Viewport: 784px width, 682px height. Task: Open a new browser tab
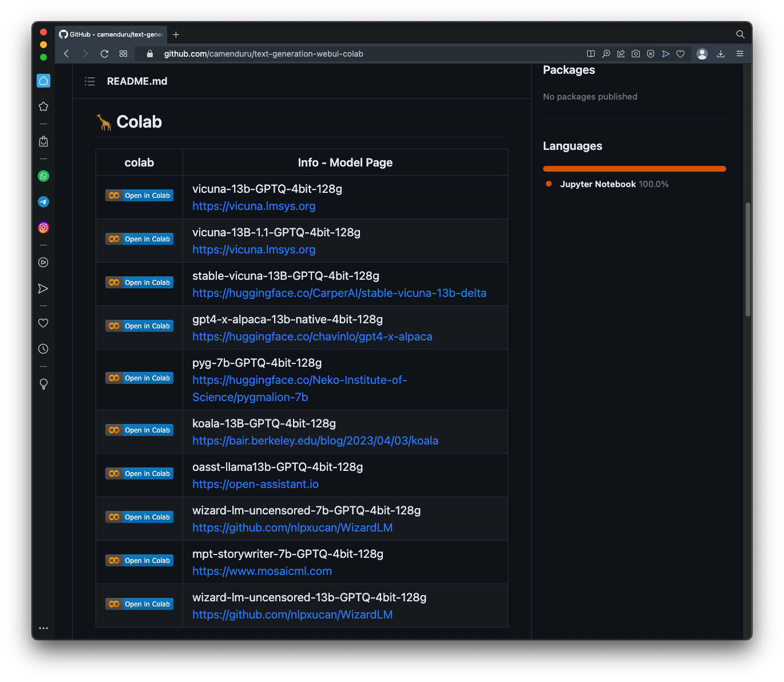click(176, 34)
